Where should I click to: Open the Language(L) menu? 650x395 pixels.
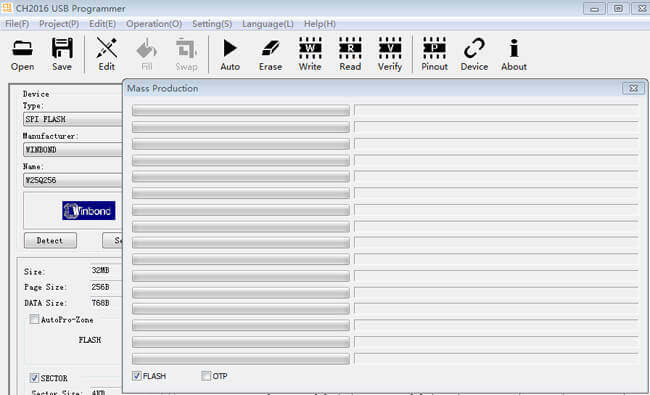click(x=268, y=24)
